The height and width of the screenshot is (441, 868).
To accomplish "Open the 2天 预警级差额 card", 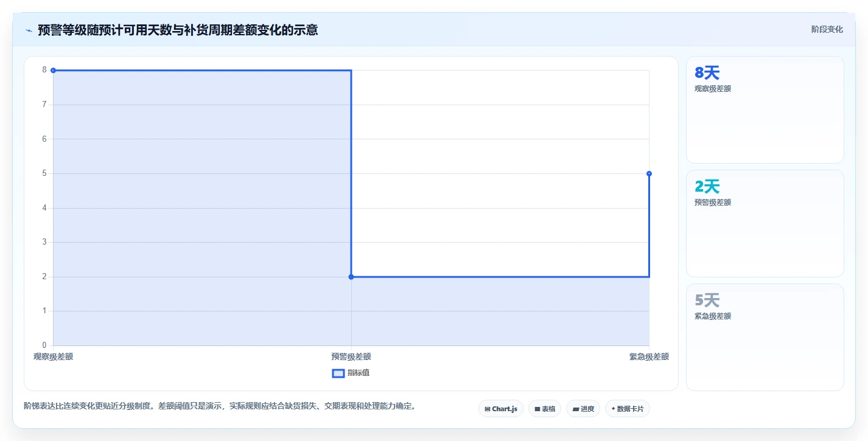I will point(765,224).
